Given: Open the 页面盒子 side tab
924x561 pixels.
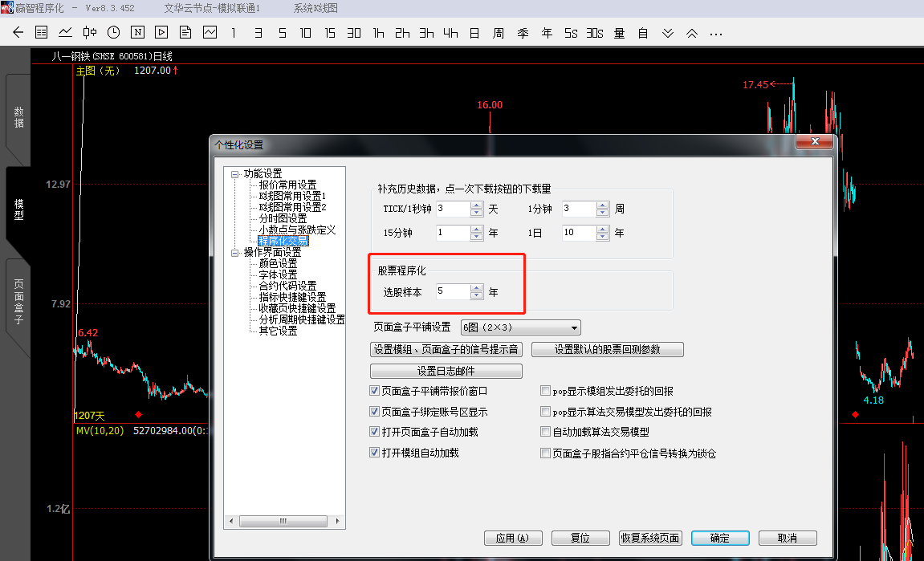Looking at the screenshot, I should (18, 301).
